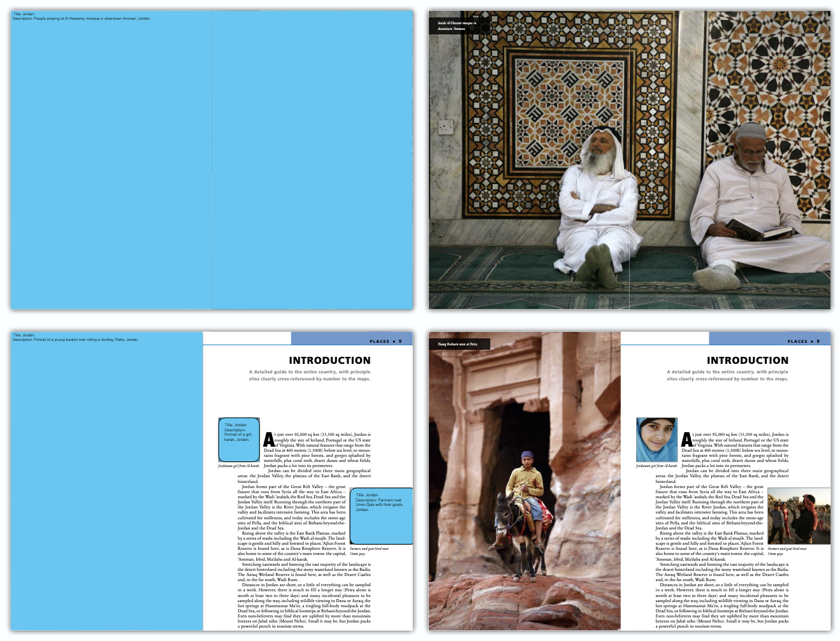Click the 'Inside Al-Husseni mosque' black caption label
Screen dimensions: 840x641
(x=456, y=26)
